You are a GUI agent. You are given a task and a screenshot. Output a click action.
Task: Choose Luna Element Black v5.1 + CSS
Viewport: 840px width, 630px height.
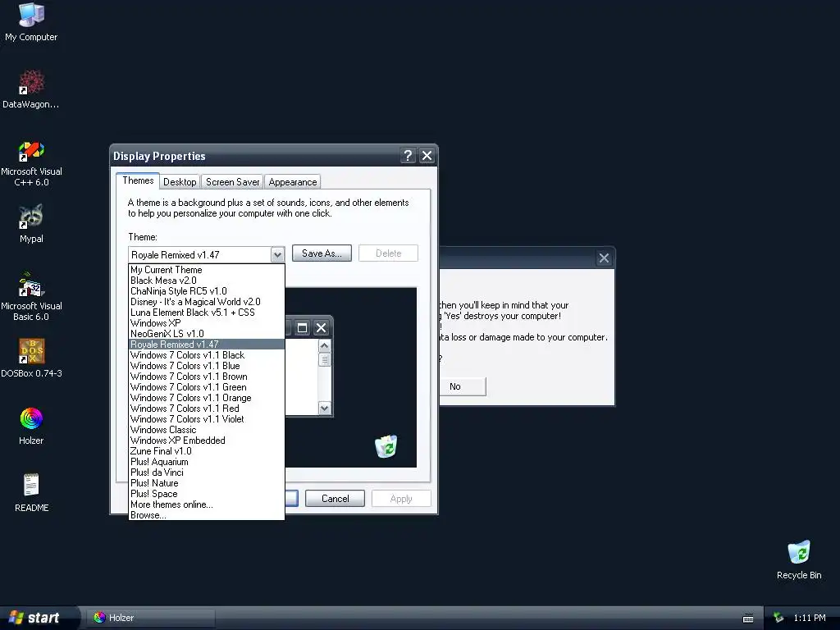click(x=206, y=313)
